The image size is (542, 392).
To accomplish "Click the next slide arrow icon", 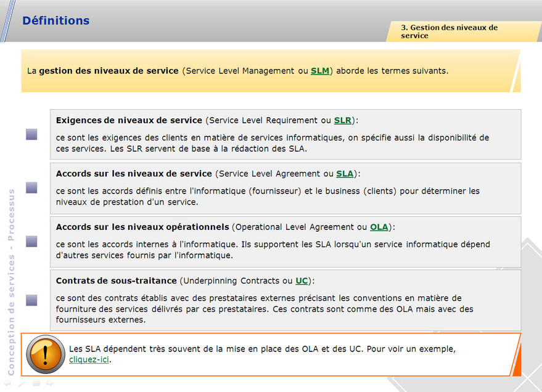I will (x=50, y=383).
